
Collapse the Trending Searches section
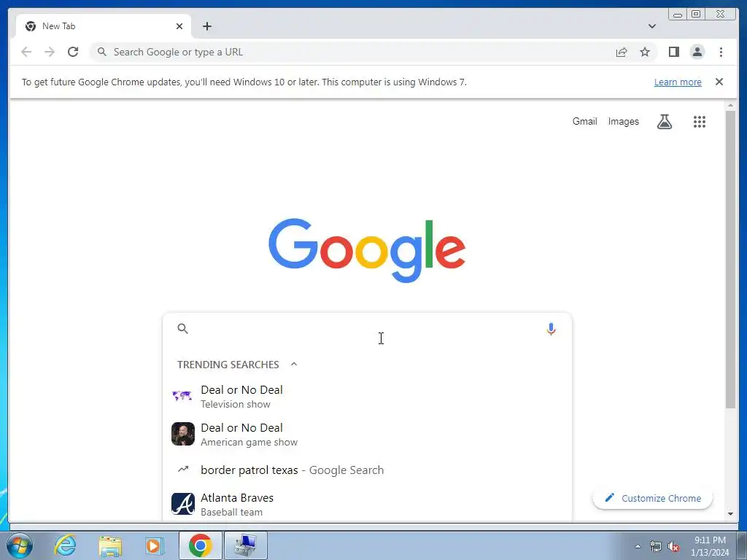click(294, 365)
